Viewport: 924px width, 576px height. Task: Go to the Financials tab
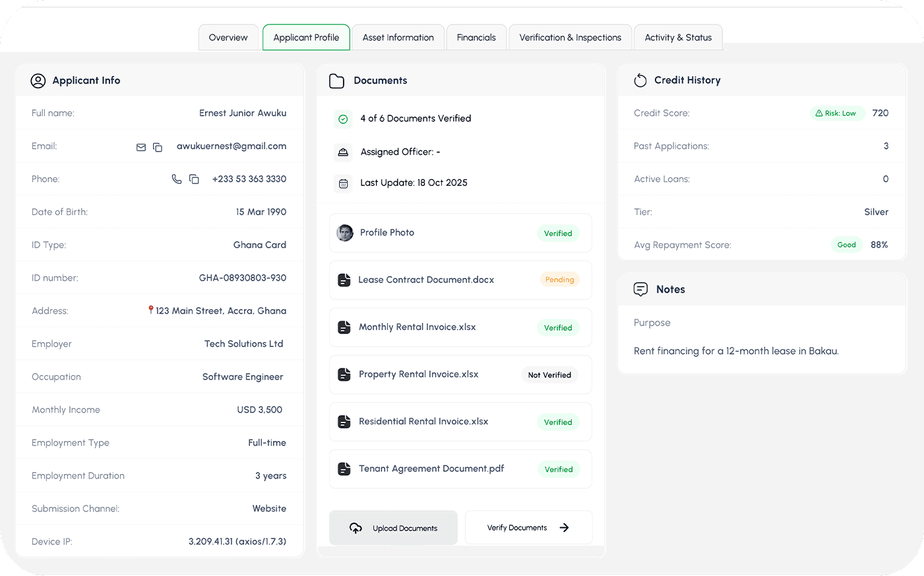[476, 38]
